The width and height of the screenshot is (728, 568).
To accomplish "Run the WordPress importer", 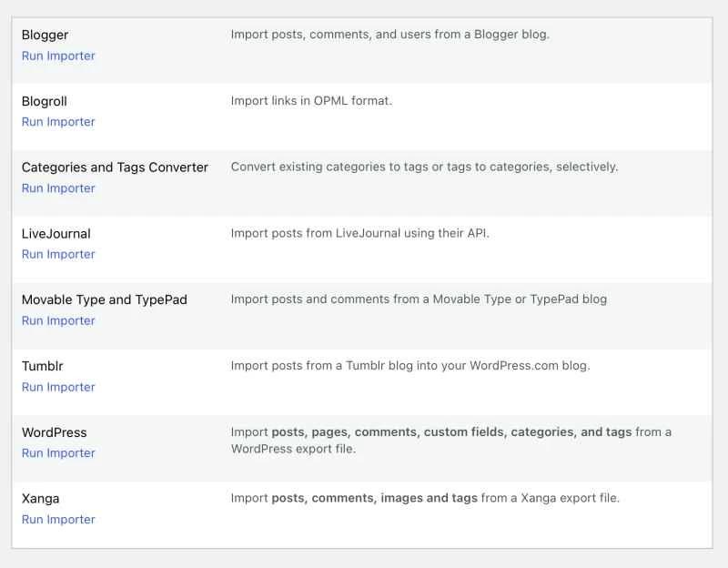I will [58, 452].
